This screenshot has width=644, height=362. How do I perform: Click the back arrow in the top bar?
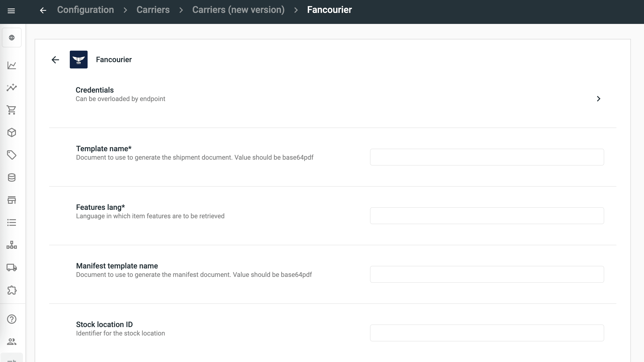coord(43,10)
